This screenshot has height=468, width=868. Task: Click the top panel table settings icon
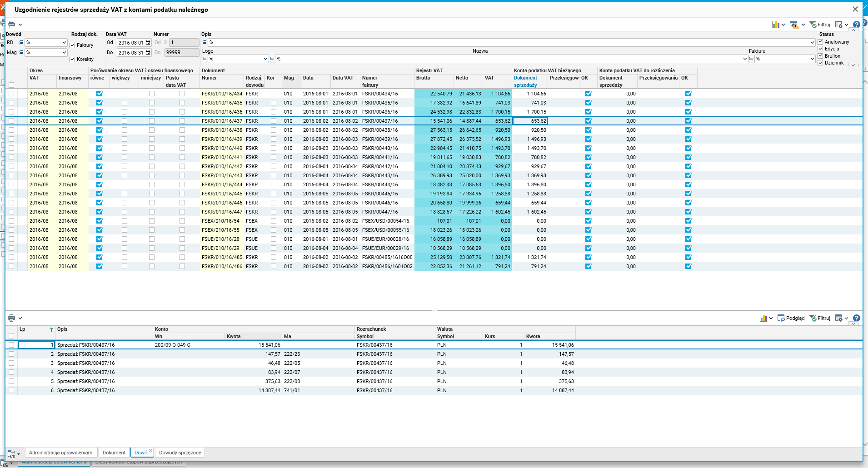(x=839, y=25)
